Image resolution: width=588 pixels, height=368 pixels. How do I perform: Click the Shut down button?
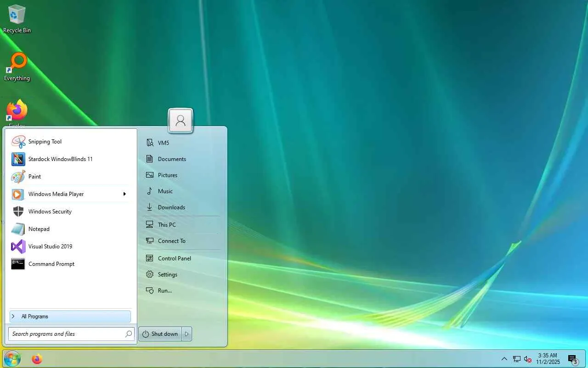[x=160, y=334]
